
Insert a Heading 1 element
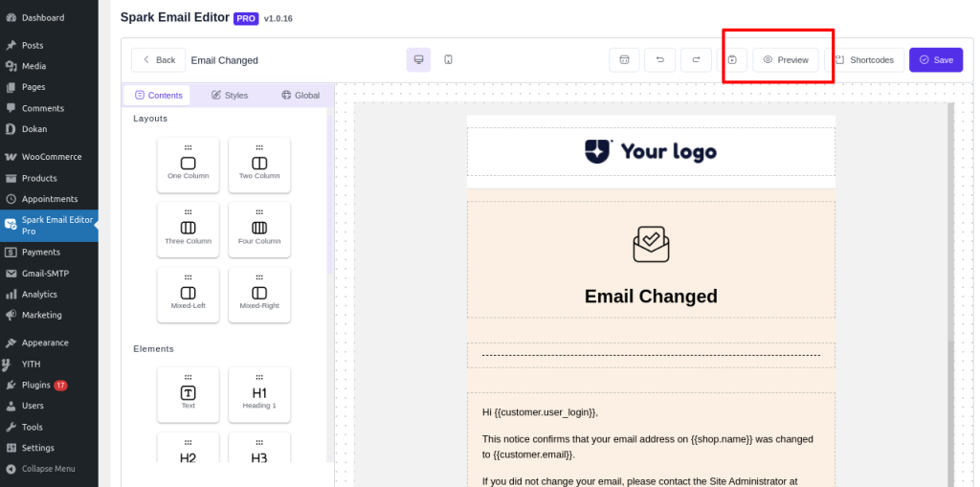259,394
